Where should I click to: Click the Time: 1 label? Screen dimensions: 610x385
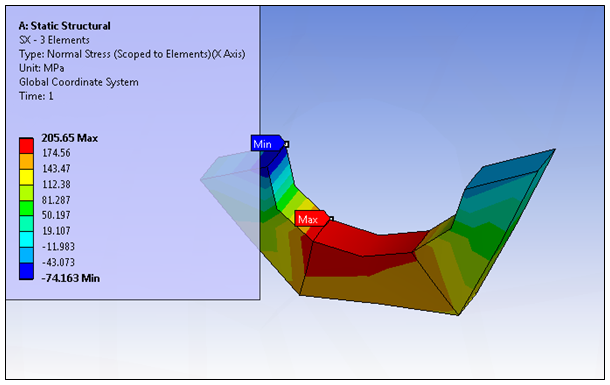[x=36, y=96]
